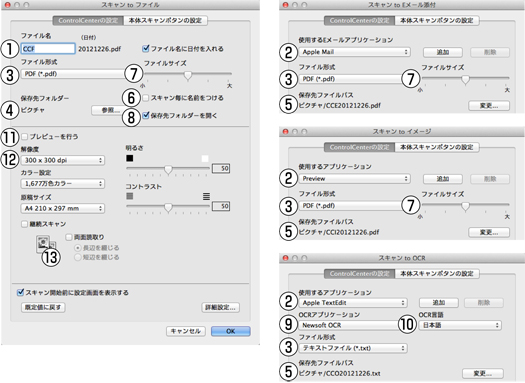Screen dimensions: 525x383
Task: Enable the 継続スキャン checkbox
Action: [24, 224]
